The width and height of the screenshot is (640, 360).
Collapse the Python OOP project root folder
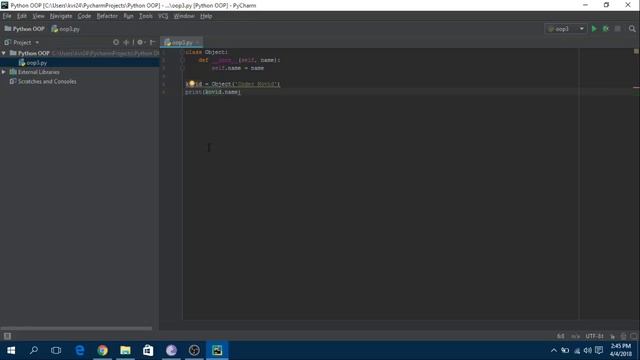pos(4,53)
